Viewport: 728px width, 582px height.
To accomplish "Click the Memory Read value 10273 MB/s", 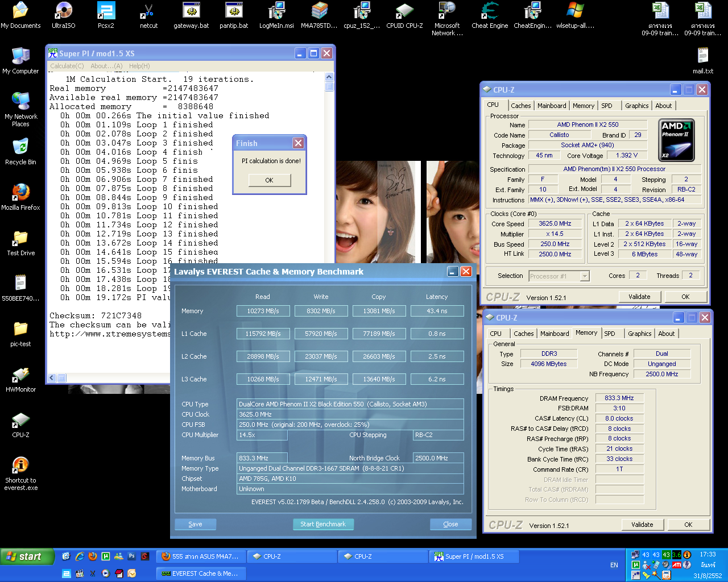I will [x=263, y=311].
